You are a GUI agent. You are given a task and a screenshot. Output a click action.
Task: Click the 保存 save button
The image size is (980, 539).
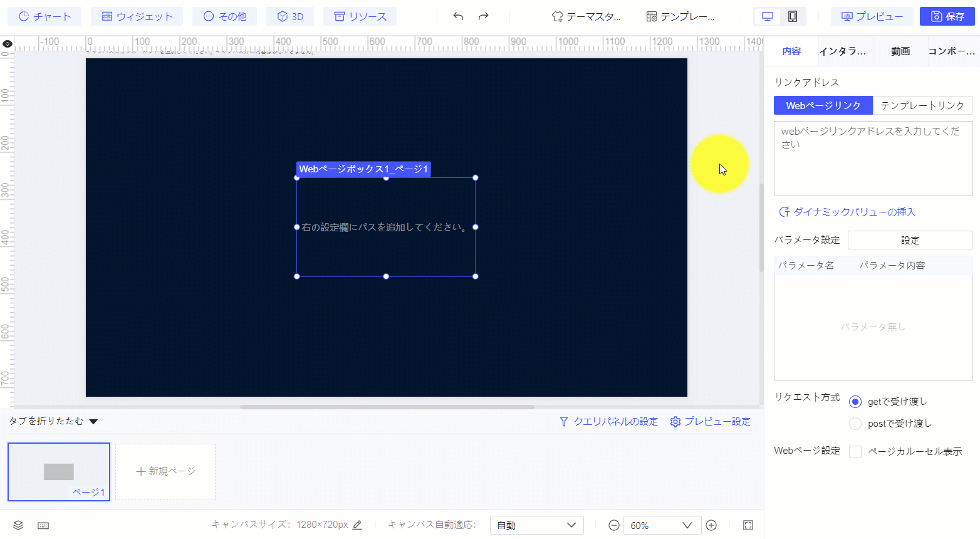[947, 16]
